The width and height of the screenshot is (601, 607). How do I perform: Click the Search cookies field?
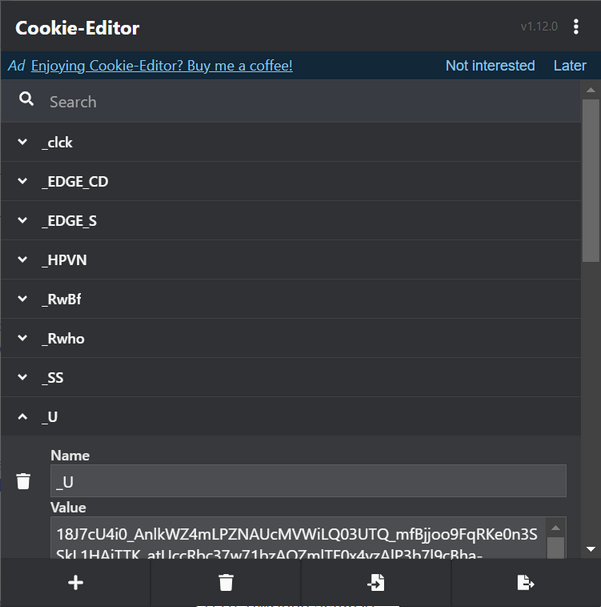pyautogui.click(x=300, y=102)
